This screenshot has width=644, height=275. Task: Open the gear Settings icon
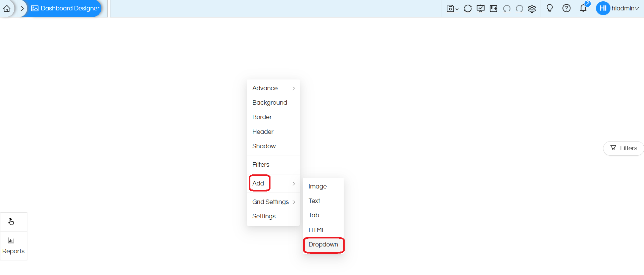tap(532, 8)
